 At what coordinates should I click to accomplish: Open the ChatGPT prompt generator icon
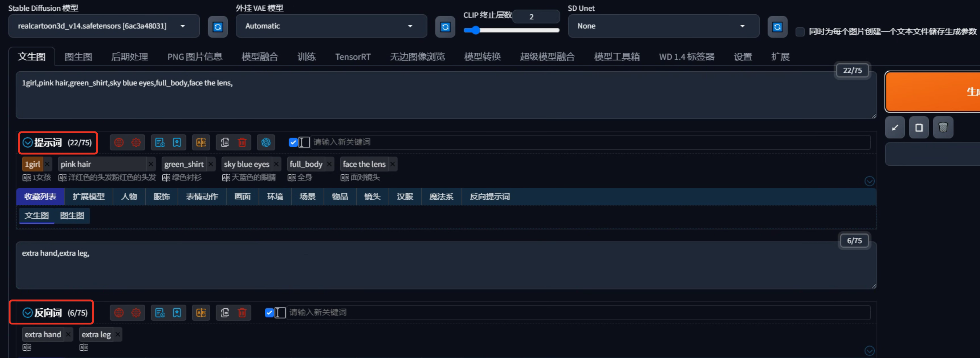click(x=266, y=142)
